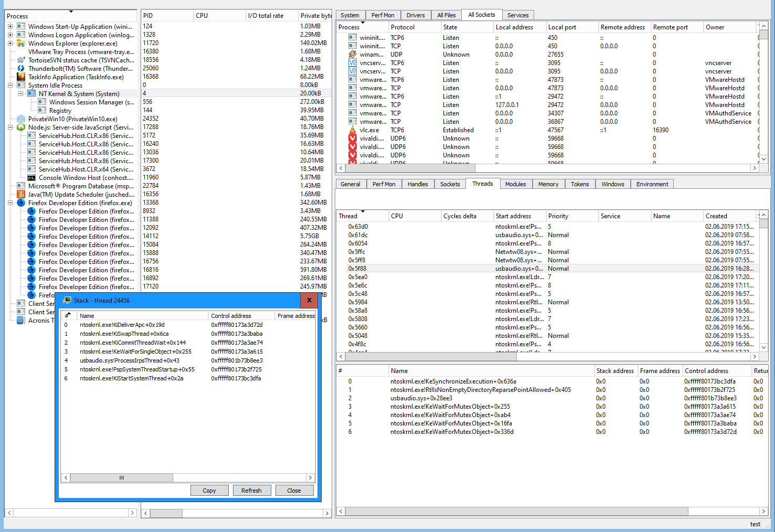Click the threads list vertical scrollbar down arrow
The height and width of the screenshot is (532, 775).
point(763,347)
